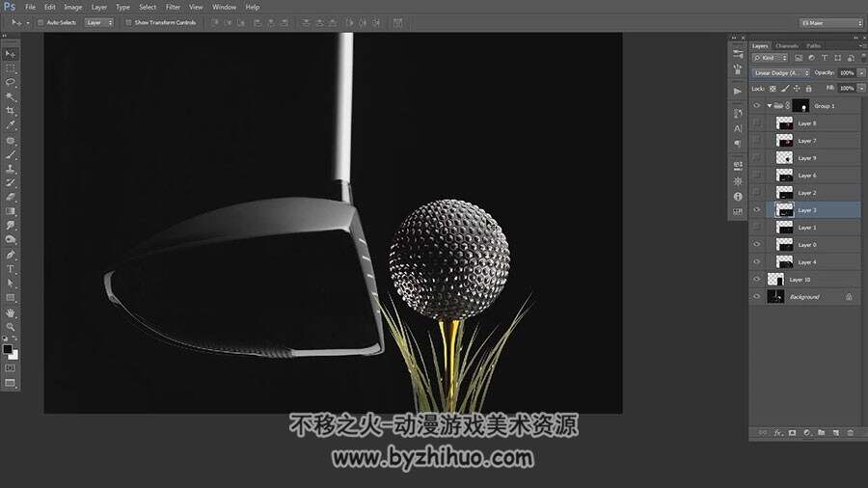Hide Layer 0 via eye icon
The height and width of the screenshot is (488, 868).
(757, 245)
